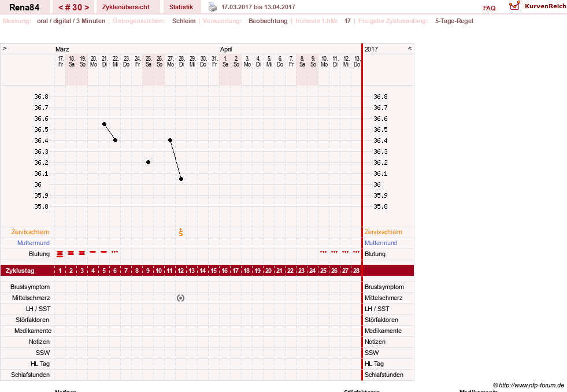Screen dimensions: 567x392
Task: Click the left Muttermund row label
Action: 34,243
